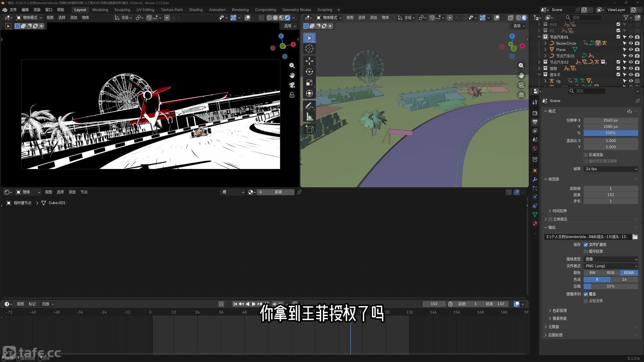644x362 pixels.
Task: Enable the 区域渲染 checkbox
Action: [x=586, y=155]
